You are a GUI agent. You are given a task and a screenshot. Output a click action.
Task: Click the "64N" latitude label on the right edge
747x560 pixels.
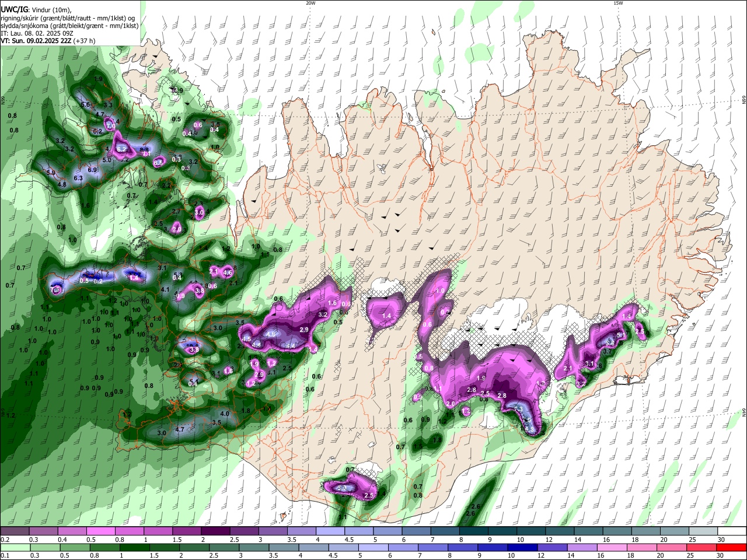click(x=744, y=412)
